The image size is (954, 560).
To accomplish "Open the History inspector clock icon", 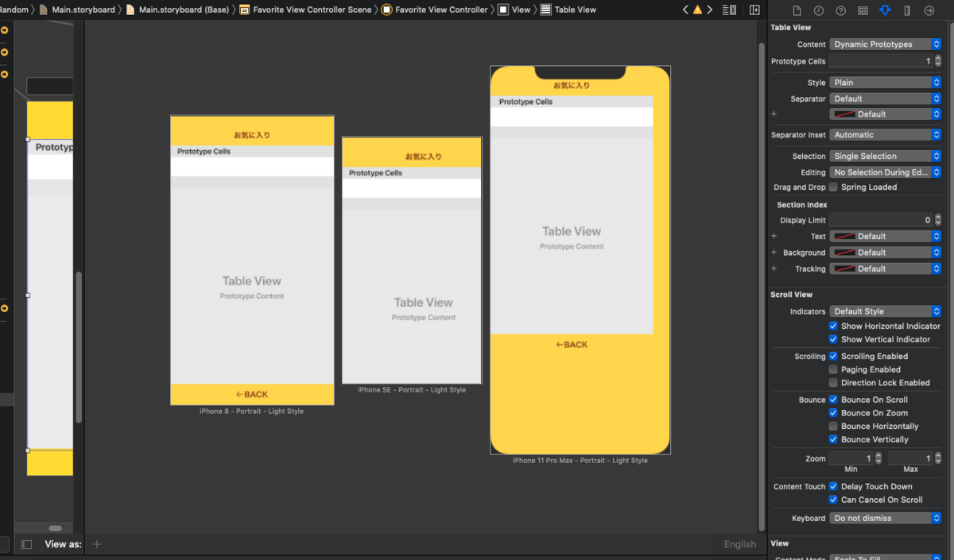I will tap(819, 10).
